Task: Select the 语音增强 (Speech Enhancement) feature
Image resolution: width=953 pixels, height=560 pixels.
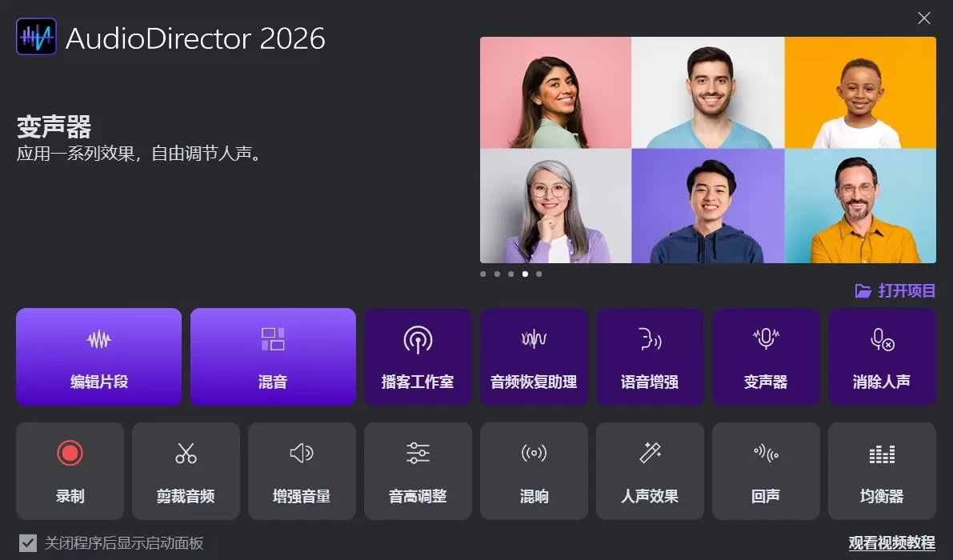Action: [x=650, y=356]
